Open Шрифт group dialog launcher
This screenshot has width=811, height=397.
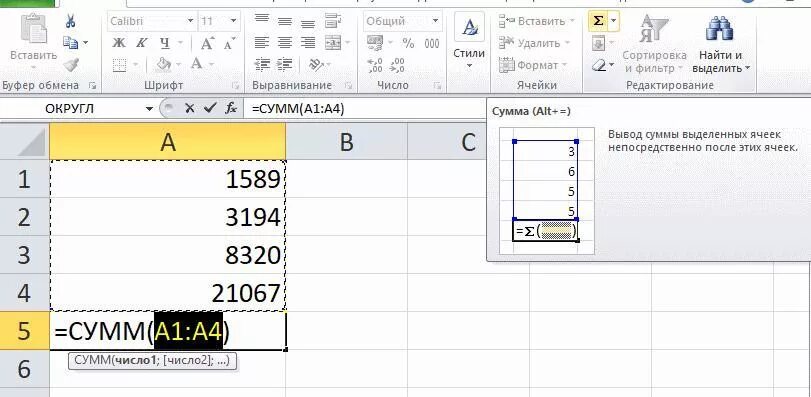pyautogui.click(x=236, y=85)
